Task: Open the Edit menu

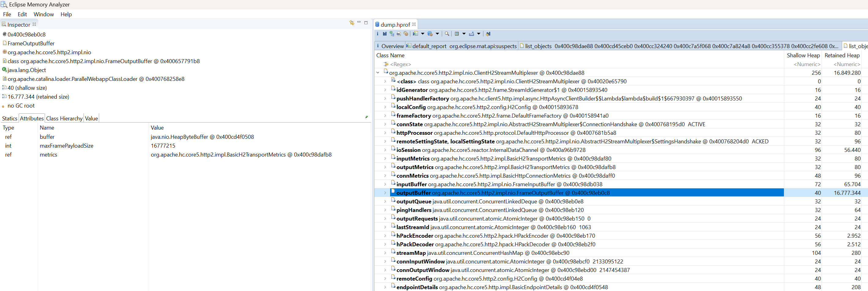Action: 22,14
